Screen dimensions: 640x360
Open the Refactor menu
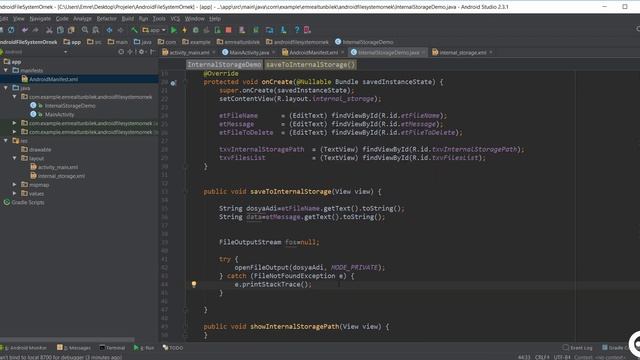pyautogui.click(x=107, y=19)
